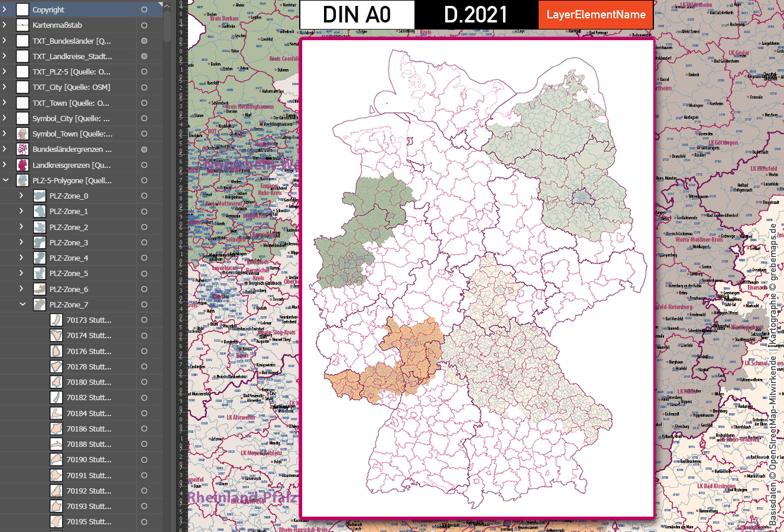
Task: Expand the Kartenmaßstab layer
Action: pos(4,25)
